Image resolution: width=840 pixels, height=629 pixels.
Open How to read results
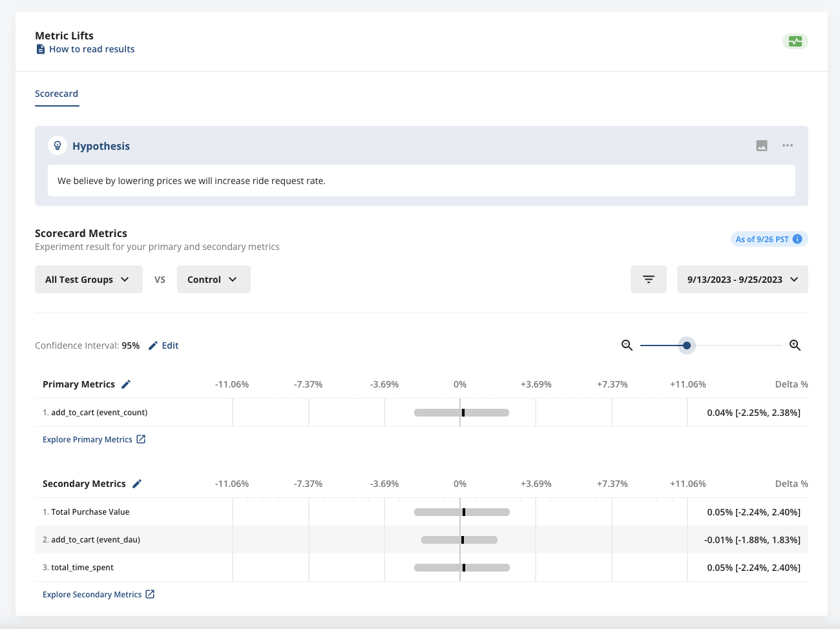pyautogui.click(x=91, y=48)
